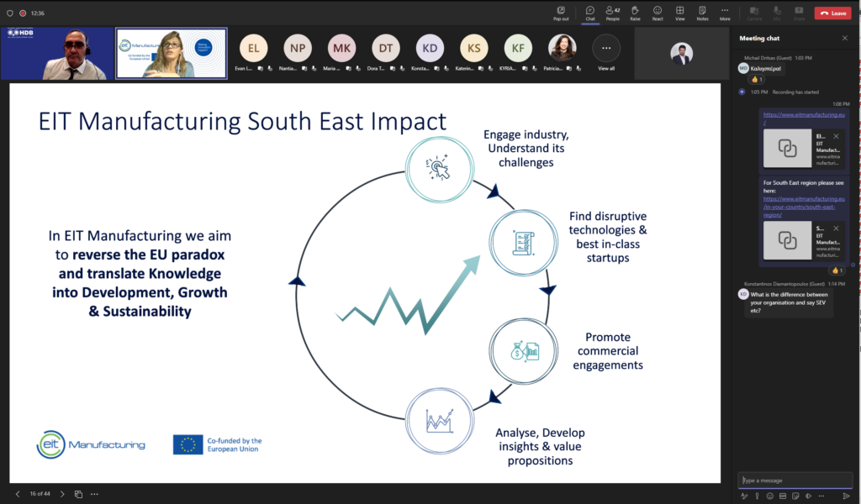Open the Pop out meeting control
Screen dimensions: 861x504
pyautogui.click(x=561, y=13)
